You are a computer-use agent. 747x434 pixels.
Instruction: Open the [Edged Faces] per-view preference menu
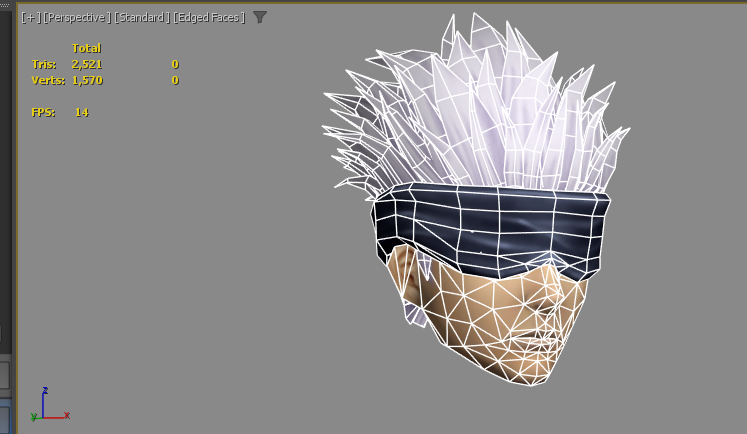tap(209, 18)
